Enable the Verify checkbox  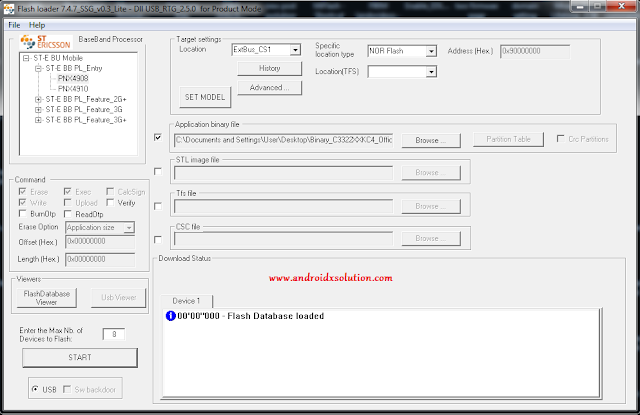coord(110,202)
